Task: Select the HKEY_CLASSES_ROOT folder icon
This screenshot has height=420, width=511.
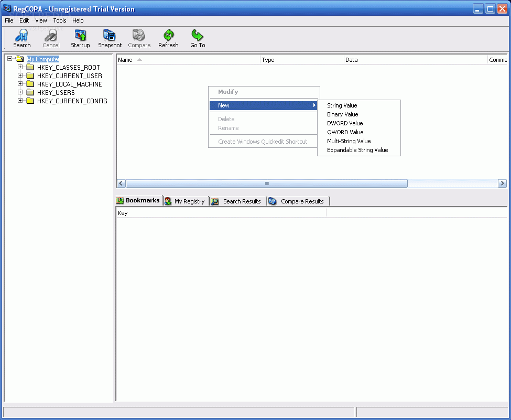Action: pos(30,67)
